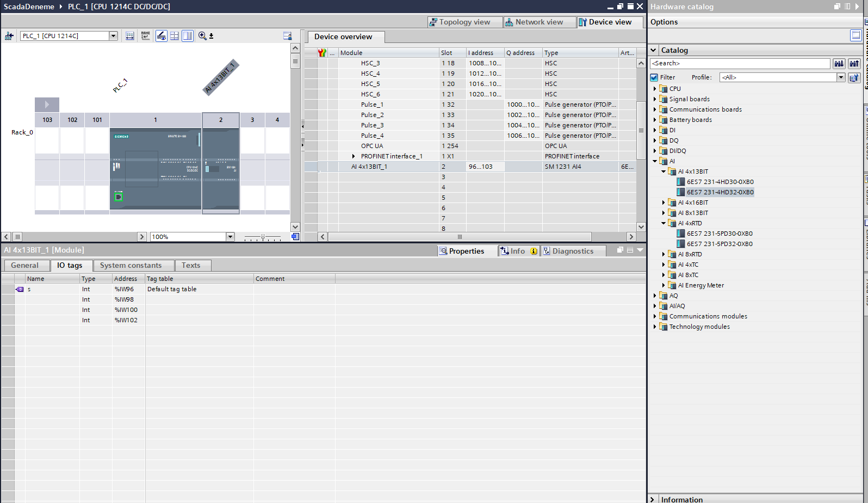Open the Properties tab in inspector
This screenshot has height=503, width=868.
[x=468, y=251]
